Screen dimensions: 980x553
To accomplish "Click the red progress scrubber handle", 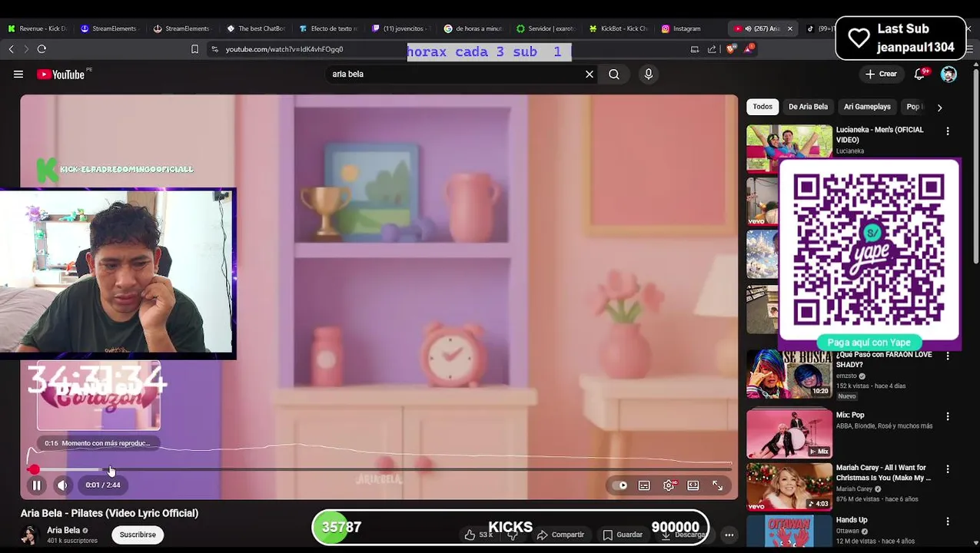I will point(34,469).
